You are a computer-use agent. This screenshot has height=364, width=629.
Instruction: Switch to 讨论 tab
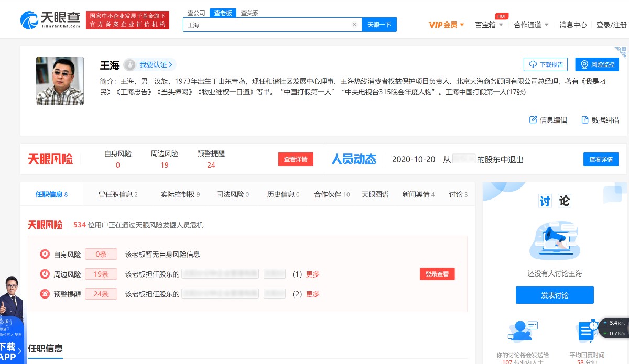(x=458, y=194)
